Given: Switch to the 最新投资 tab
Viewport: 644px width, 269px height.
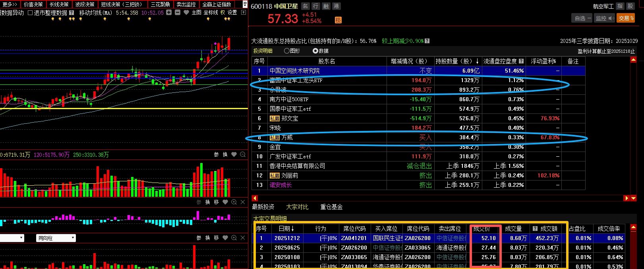Looking at the screenshot, I should pos(263,207).
